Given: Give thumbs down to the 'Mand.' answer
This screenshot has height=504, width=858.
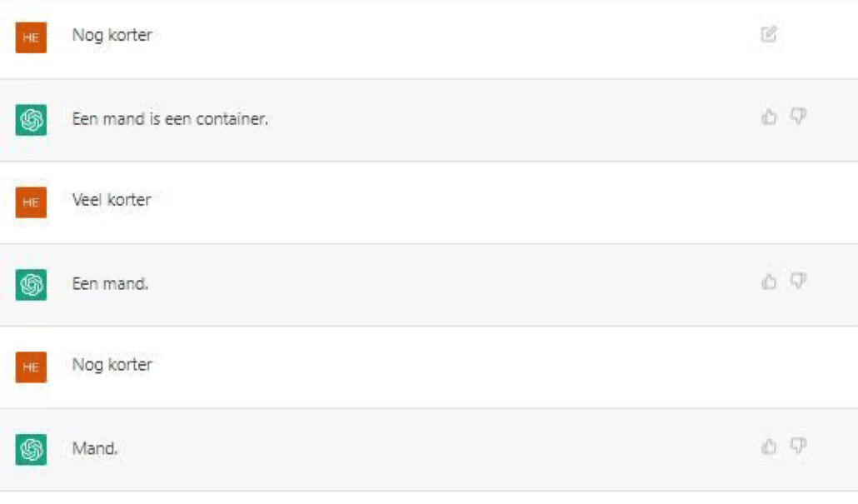Looking at the screenshot, I should pyautogui.click(x=798, y=447).
